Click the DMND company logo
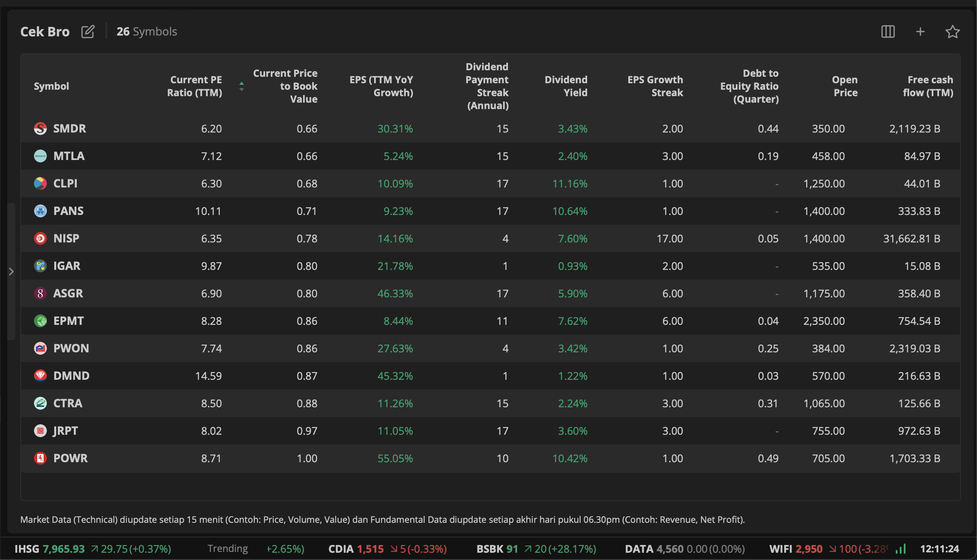The image size is (977, 560). 40,376
